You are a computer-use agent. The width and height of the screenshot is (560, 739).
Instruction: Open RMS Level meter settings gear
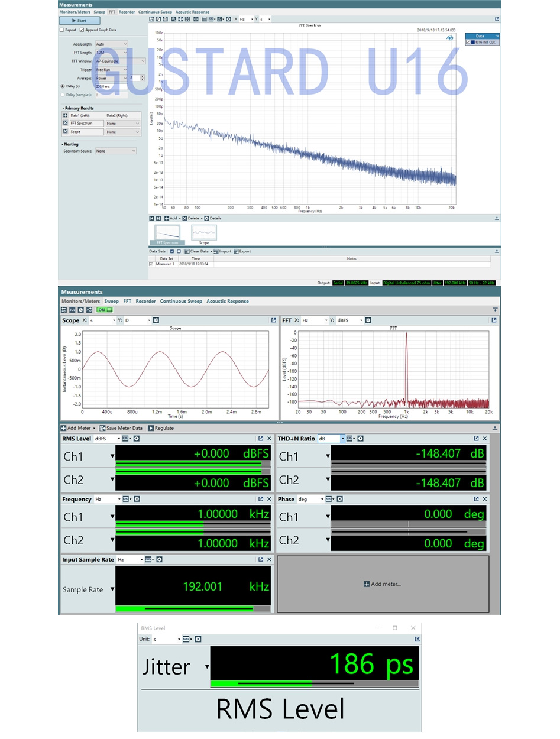coord(136,439)
